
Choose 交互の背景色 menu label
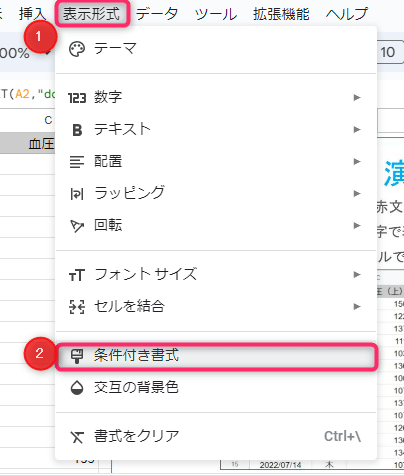tap(136, 387)
